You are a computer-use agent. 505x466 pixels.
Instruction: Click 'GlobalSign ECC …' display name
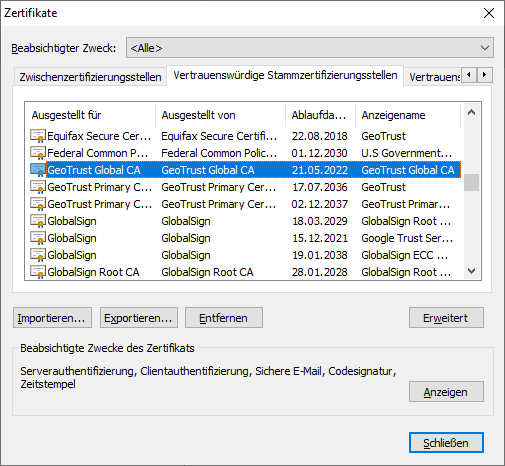pos(405,255)
